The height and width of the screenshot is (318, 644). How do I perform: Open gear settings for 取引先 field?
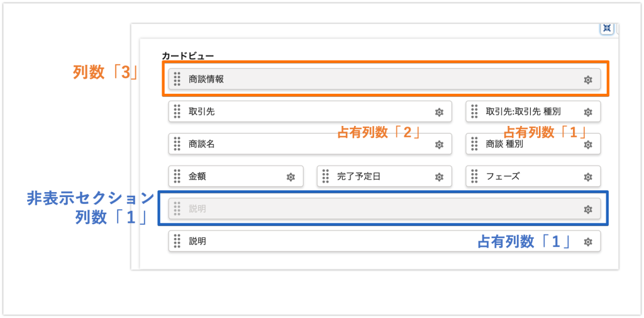439,112
